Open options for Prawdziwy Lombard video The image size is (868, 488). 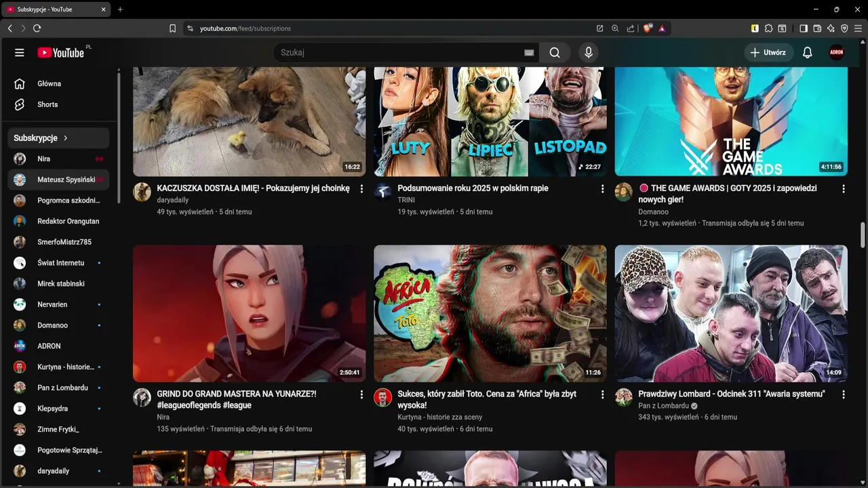pyautogui.click(x=844, y=394)
